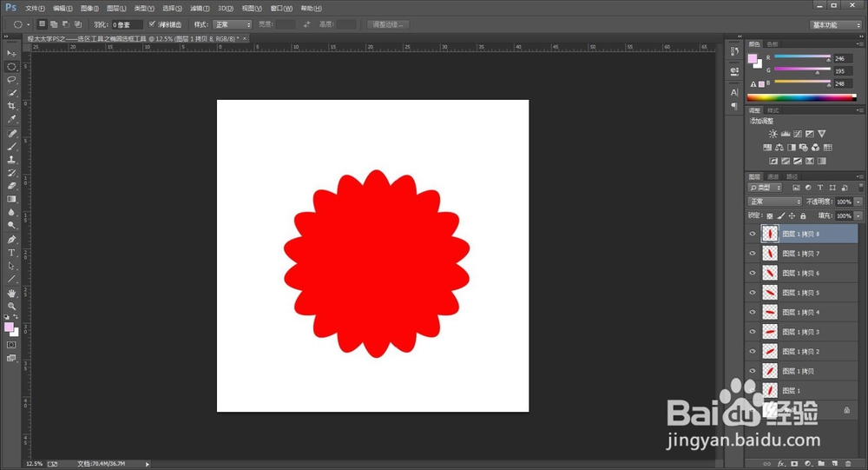Select the Healing Brush tool
868x470 pixels.
pyautogui.click(x=11, y=134)
